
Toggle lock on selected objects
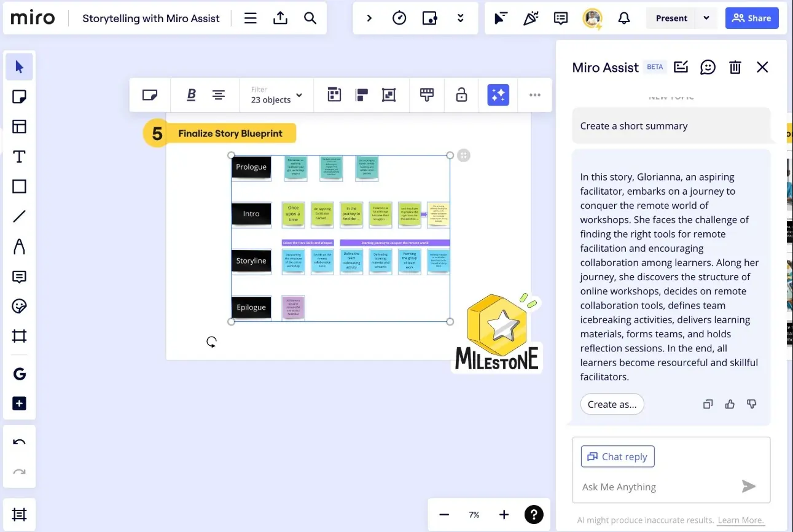pyautogui.click(x=461, y=95)
